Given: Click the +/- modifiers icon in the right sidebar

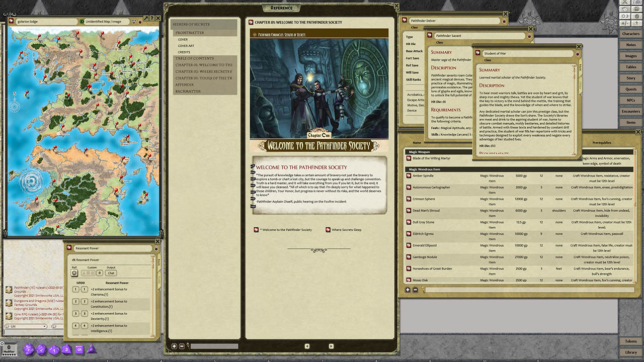Looking at the screenshot, I should coord(626,23).
